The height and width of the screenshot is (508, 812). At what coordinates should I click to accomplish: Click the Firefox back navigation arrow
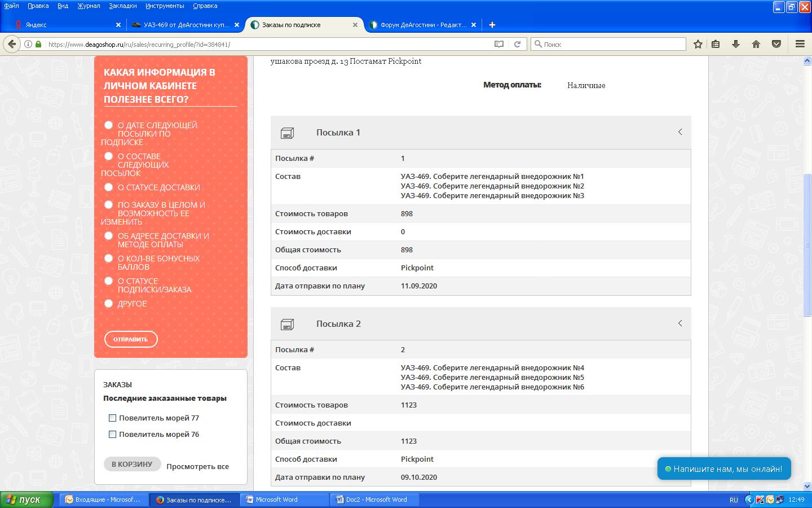[x=12, y=44]
